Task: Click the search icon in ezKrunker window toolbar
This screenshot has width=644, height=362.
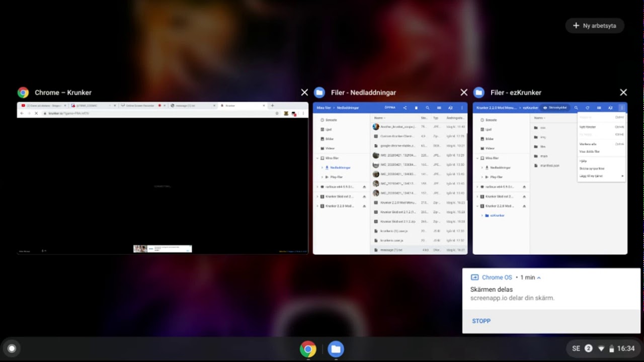Action: click(x=576, y=108)
